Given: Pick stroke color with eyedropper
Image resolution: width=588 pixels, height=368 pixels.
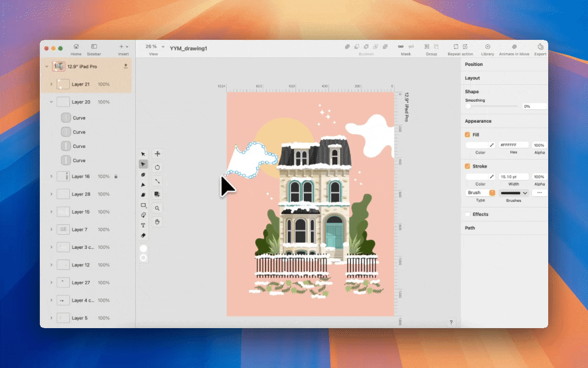Looking at the screenshot, I should pos(492,176).
